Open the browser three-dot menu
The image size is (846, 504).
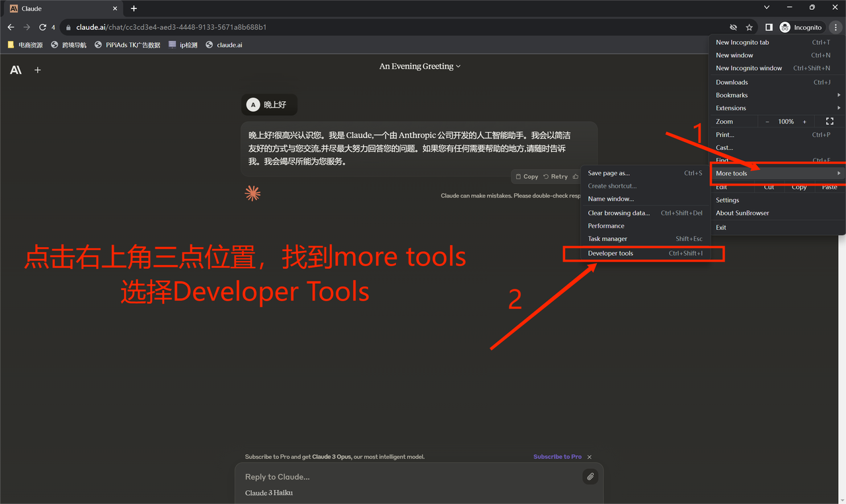point(835,27)
